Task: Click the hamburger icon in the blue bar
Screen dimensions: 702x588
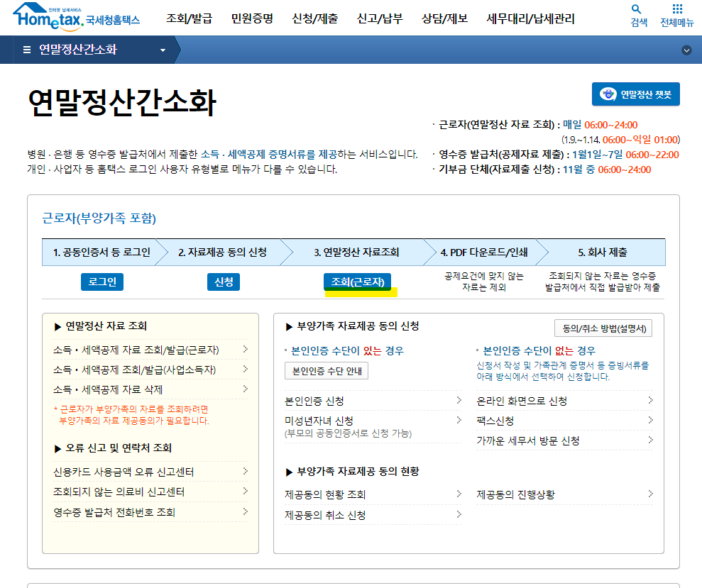Action: tap(26, 50)
